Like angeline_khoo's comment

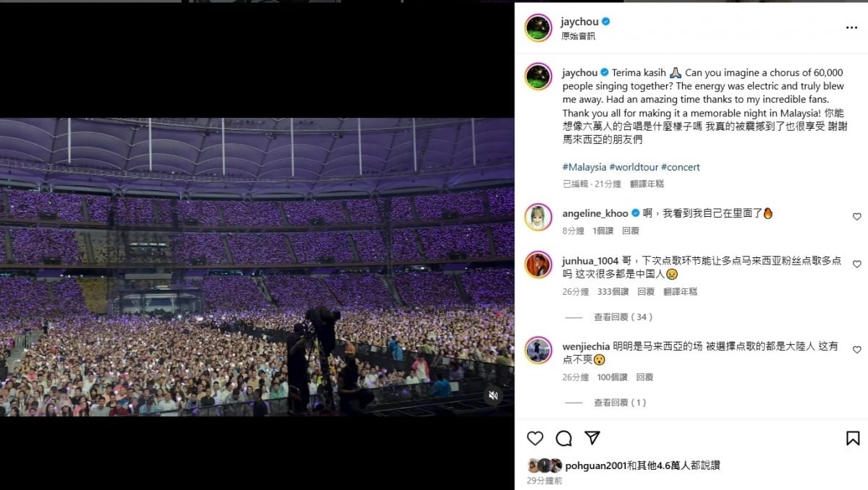857,217
